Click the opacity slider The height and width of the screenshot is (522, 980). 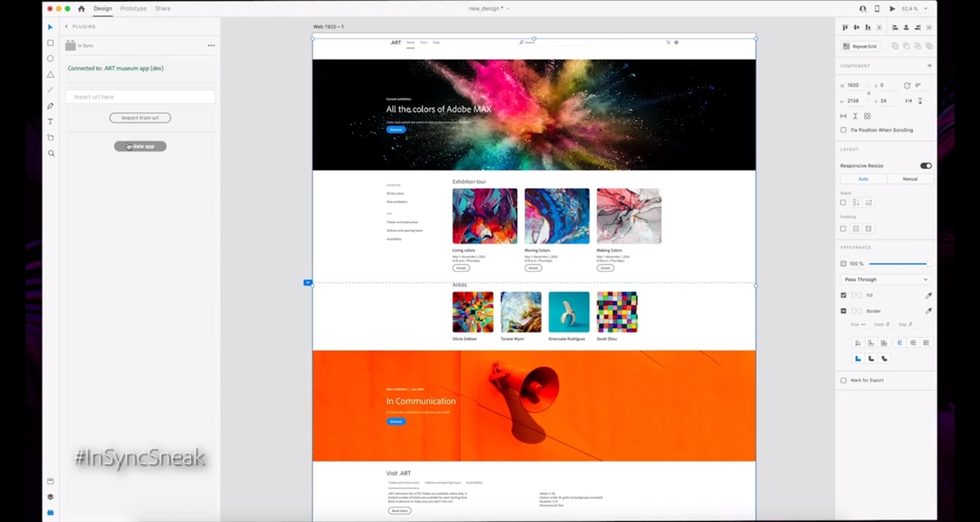pos(898,264)
